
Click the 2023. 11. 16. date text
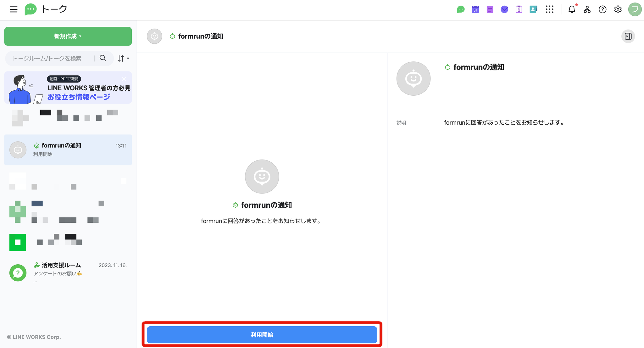(x=113, y=265)
